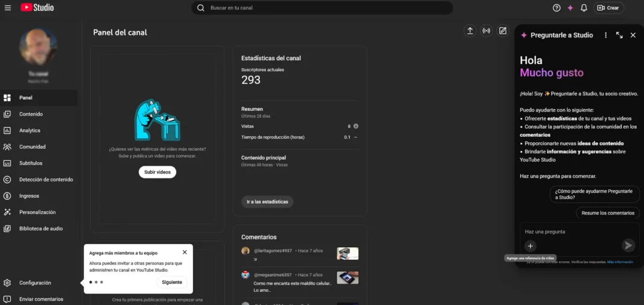644x305 pixels.
Task: Open Personalización in the sidebar
Action: [x=39, y=212]
